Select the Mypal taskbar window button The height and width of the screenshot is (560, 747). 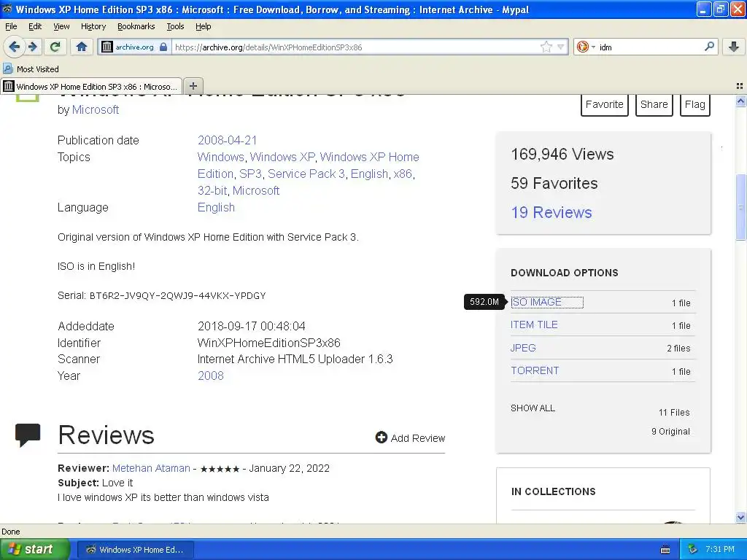(135, 550)
